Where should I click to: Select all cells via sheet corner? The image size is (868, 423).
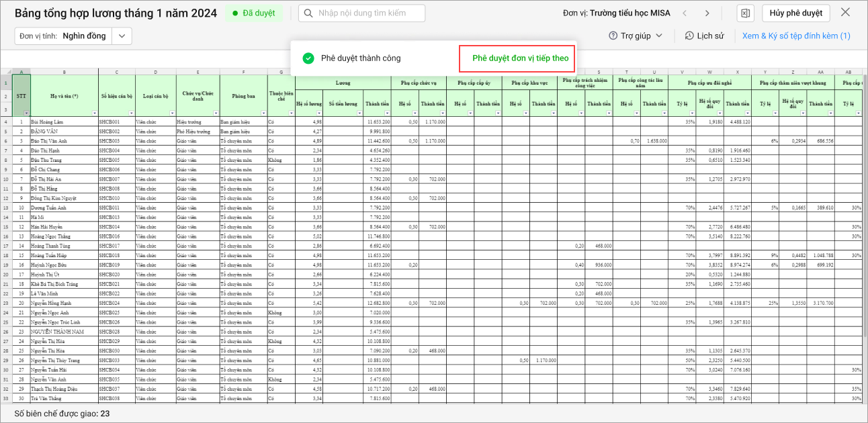[5, 73]
